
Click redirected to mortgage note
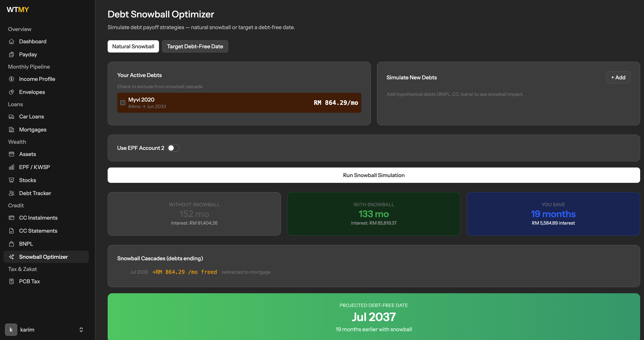pyautogui.click(x=246, y=272)
